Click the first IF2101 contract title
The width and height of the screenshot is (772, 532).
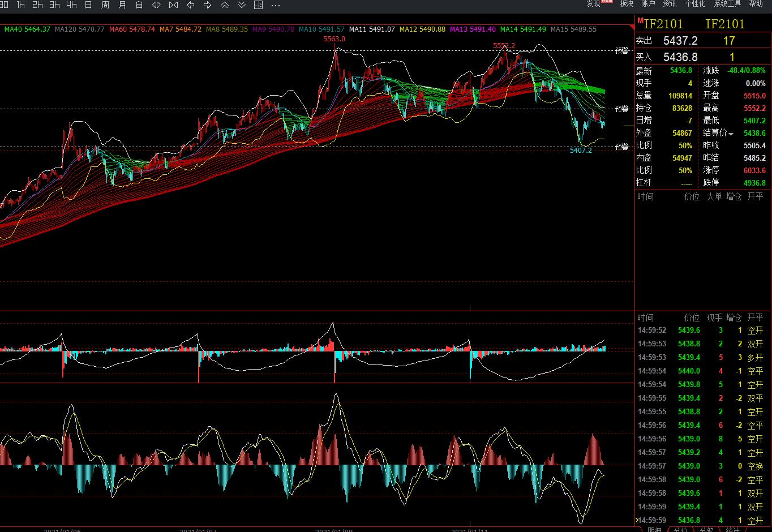[x=663, y=24]
